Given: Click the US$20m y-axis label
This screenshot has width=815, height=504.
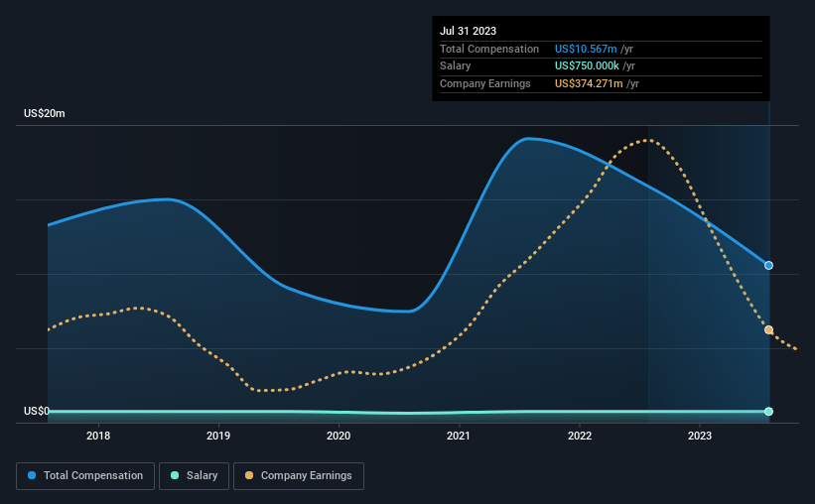Looking at the screenshot, I should [45, 113].
